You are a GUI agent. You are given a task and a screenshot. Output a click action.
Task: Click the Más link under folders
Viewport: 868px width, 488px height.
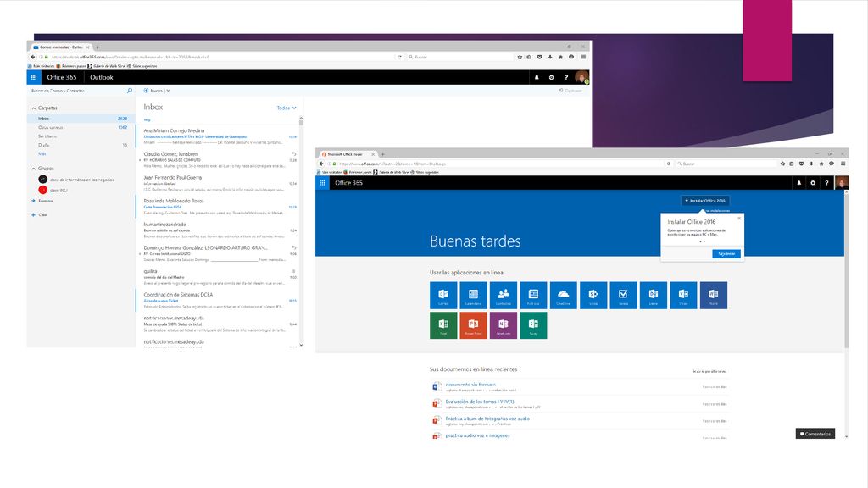pyautogui.click(x=42, y=154)
